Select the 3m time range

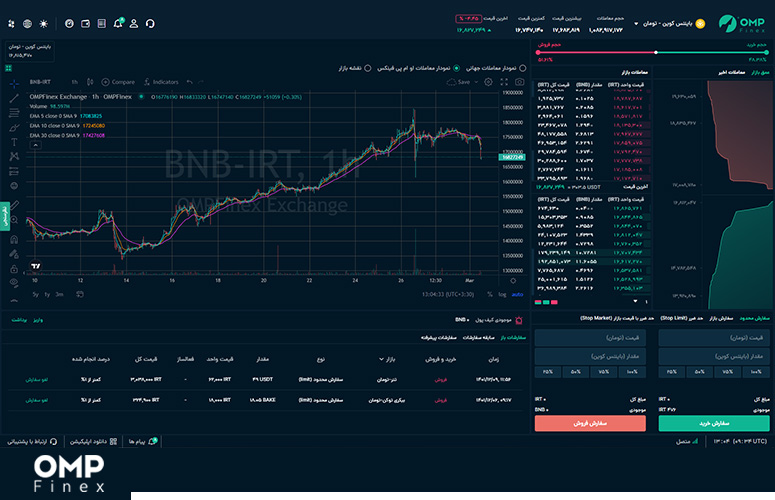click(59, 294)
